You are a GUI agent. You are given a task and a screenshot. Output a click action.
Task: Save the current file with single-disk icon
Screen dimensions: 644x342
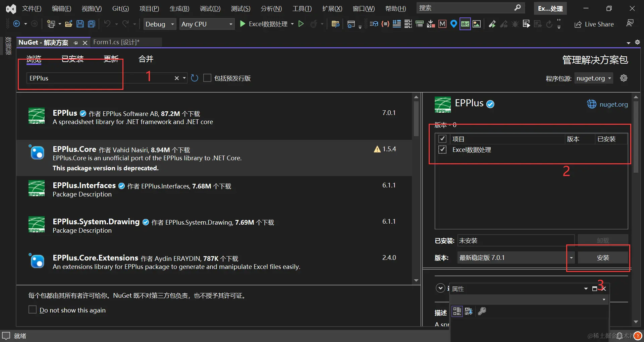click(x=80, y=24)
